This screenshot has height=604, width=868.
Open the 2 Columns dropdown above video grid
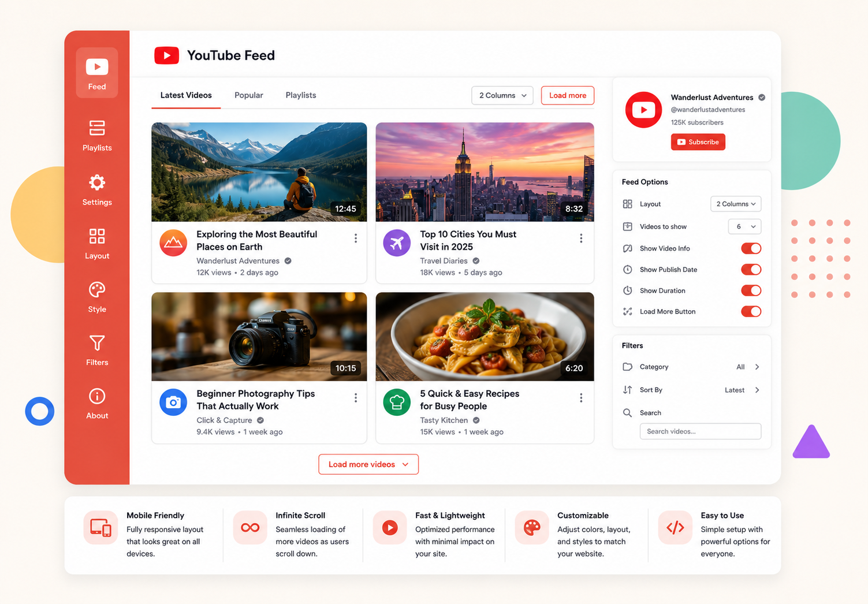[x=502, y=95]
